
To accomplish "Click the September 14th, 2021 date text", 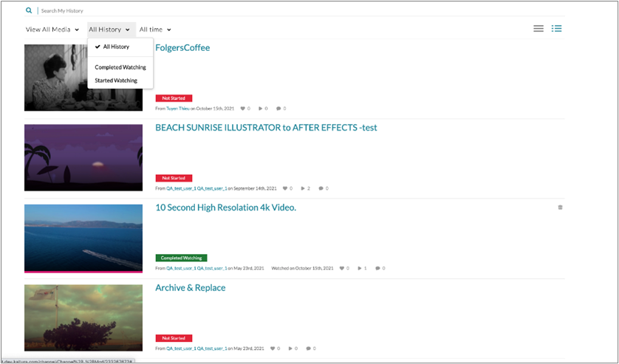I will tap(256, 189).
